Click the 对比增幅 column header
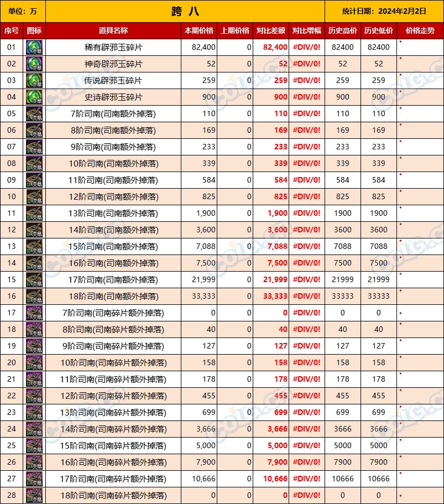Image resolution: width=444 pixels, height=504 pixels. pyautogui.click(x=307, y=30)
